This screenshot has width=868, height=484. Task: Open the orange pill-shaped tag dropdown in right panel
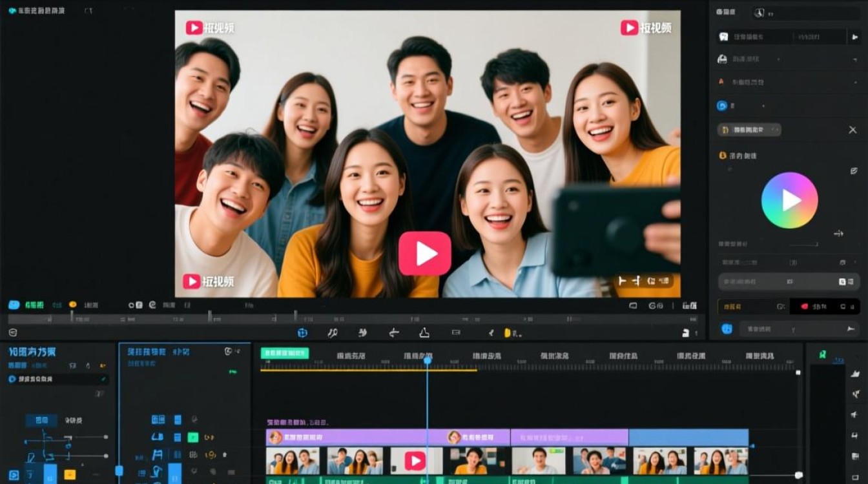749,130
